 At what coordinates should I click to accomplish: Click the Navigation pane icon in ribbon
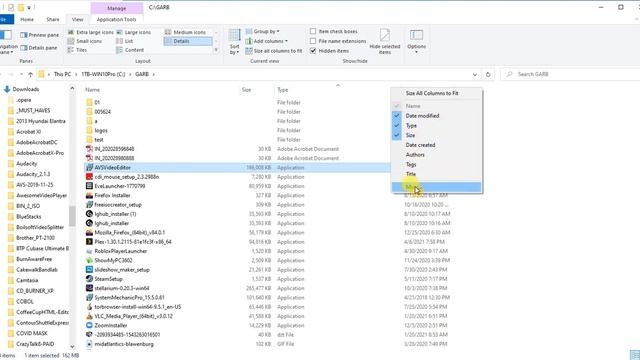click(x=6, y=35)
